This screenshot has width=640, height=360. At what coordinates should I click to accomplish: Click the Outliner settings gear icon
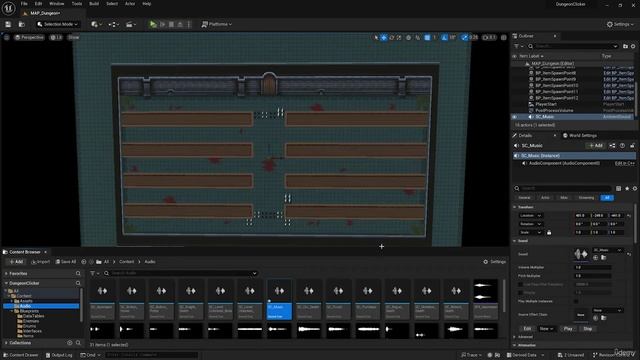click(x=633, y=46)
